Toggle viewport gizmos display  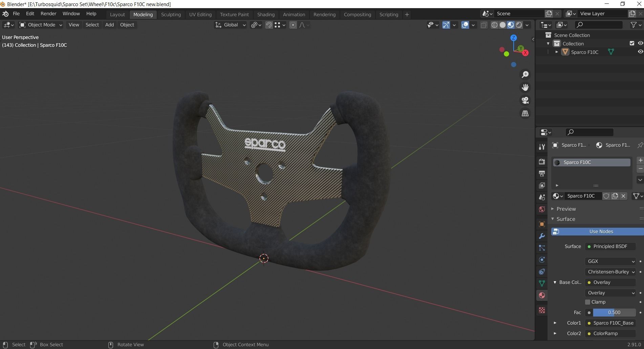coord(446,25)
